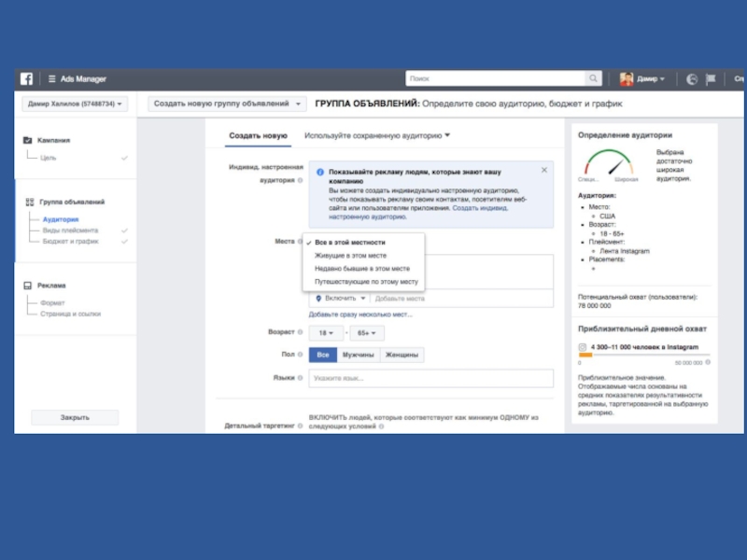
Task: Type in the Поиск search field
Action: (496, 78)
